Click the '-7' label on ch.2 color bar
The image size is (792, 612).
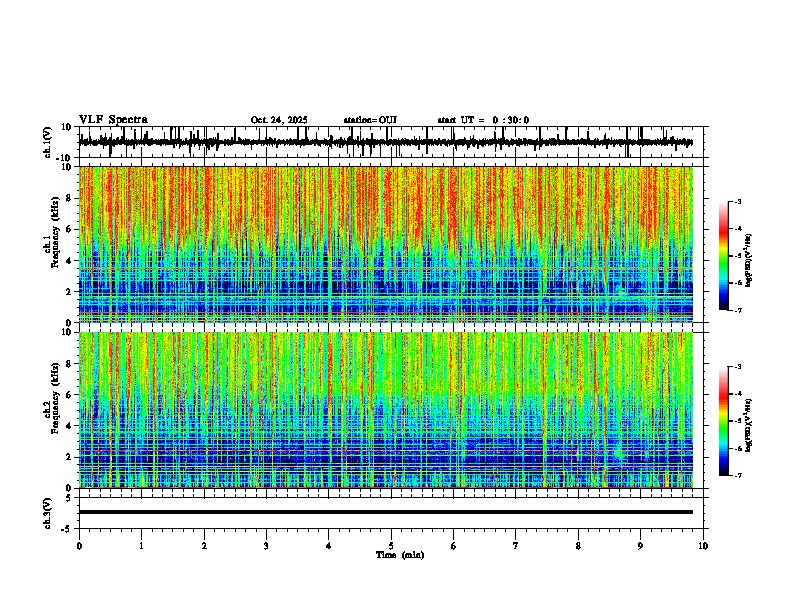coord(738,476)
